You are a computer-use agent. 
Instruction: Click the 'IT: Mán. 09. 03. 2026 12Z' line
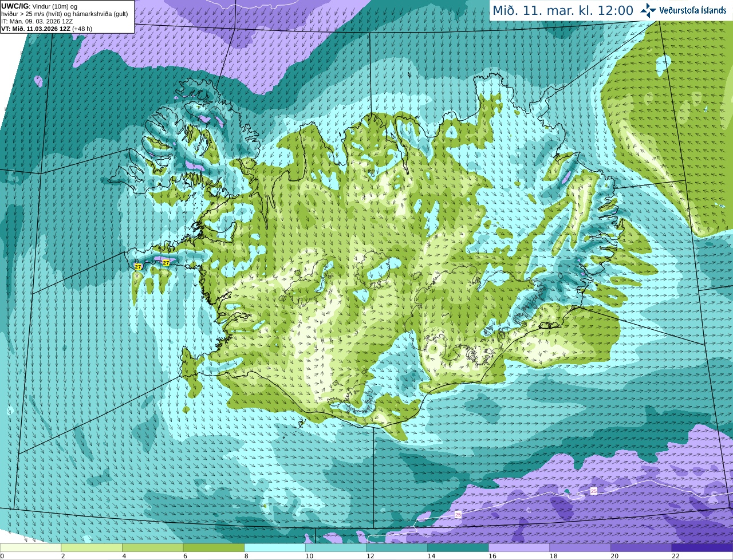point(37,21)
